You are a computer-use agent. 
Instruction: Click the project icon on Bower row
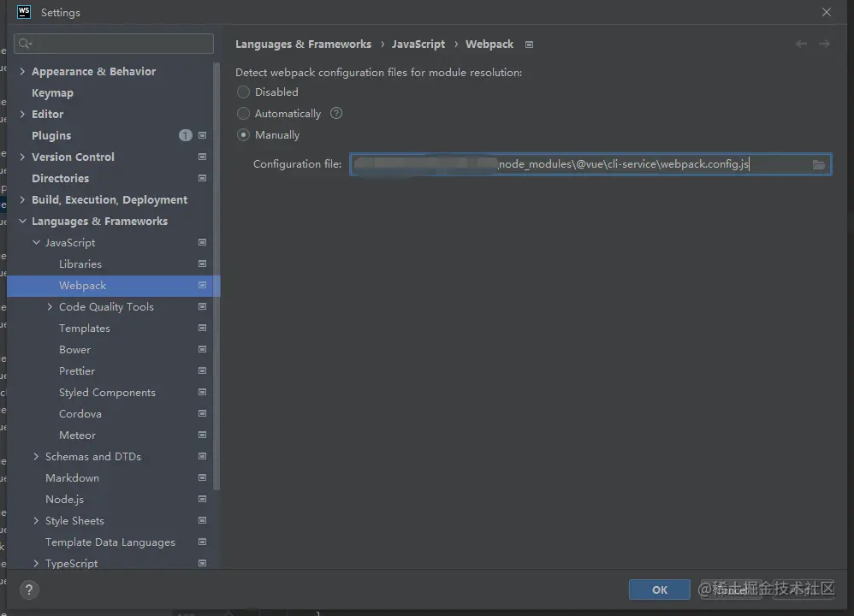[x=202, y=349]
